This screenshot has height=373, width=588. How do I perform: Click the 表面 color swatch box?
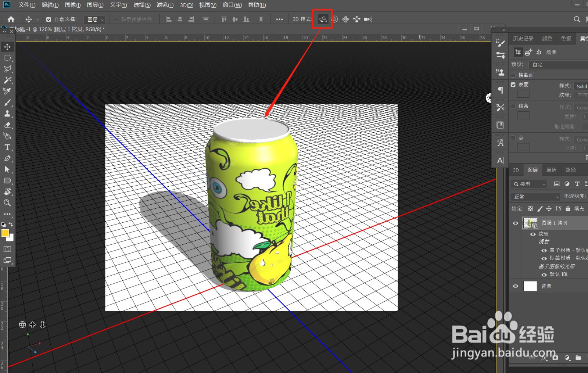point(523,94)
